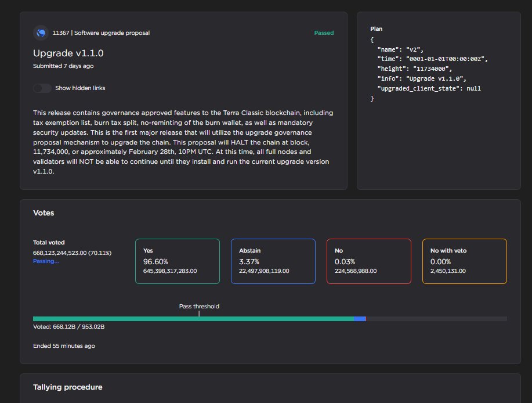Select the Abstain vote card
The height and width of the screenshot is (403, 532).
[x=273, y=261]
